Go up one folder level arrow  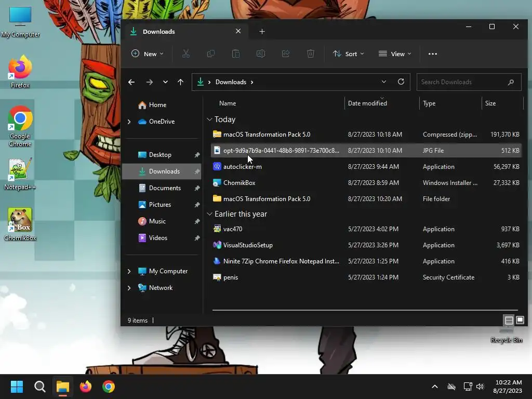180,82
